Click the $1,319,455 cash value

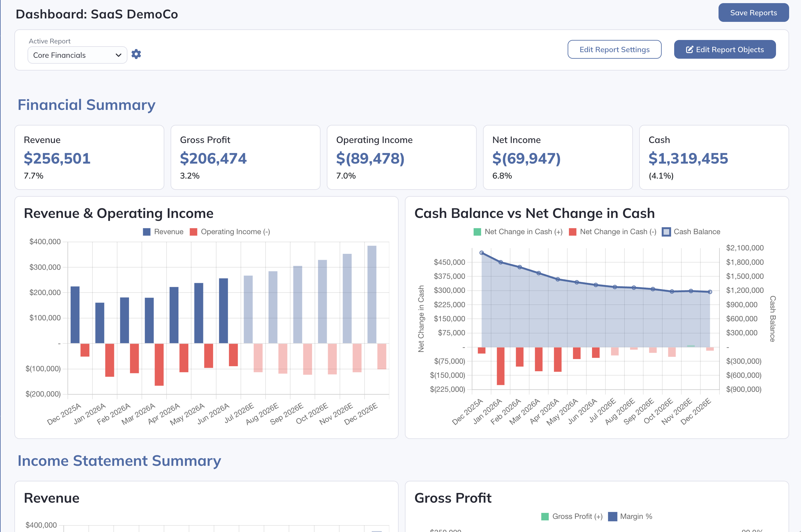coord(688,159)
